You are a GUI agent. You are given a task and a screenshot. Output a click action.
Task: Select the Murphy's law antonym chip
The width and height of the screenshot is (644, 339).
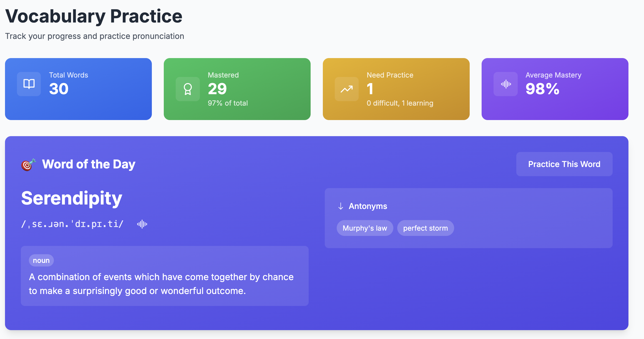(365, 228)
